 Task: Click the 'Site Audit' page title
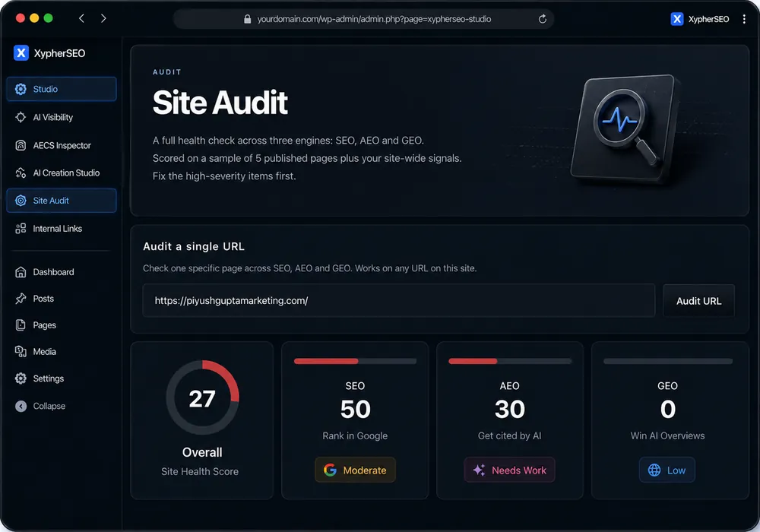pyautogui.click(x=220, y=103)
